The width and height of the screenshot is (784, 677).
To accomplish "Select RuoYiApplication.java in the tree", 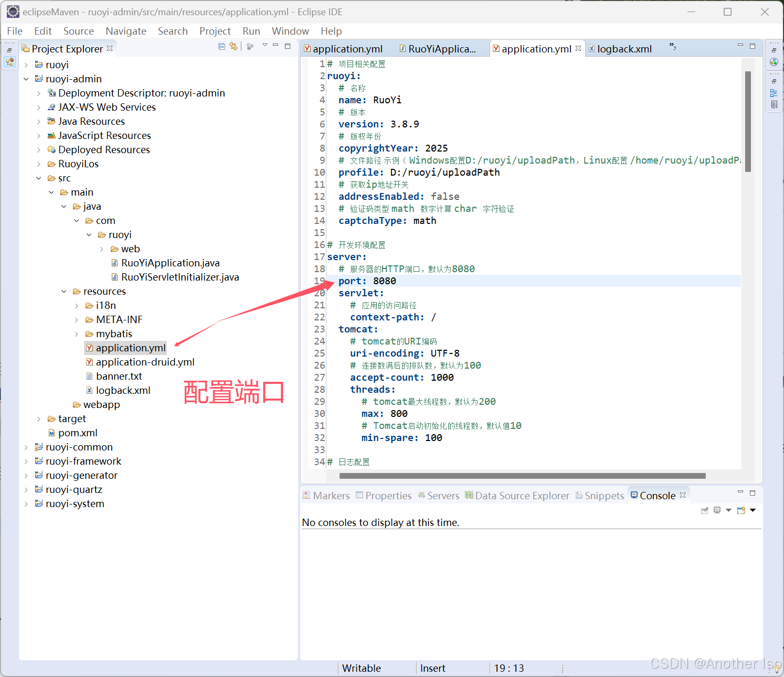I will [x=165, y=263].
